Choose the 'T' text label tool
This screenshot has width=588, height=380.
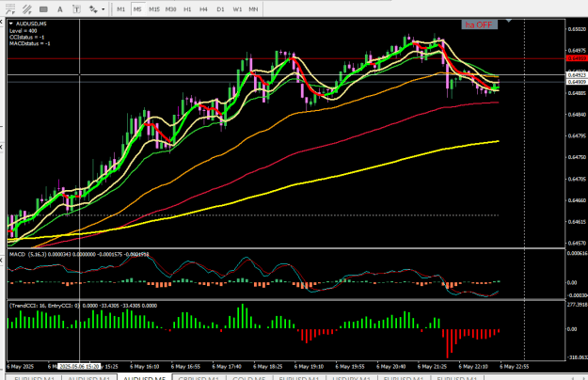(76, 9)
